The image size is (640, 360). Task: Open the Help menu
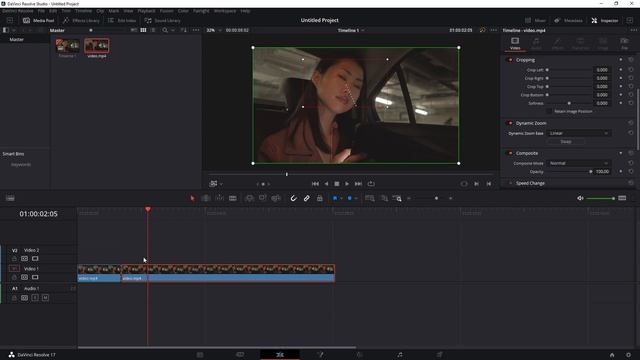click(x=245, y=11)
